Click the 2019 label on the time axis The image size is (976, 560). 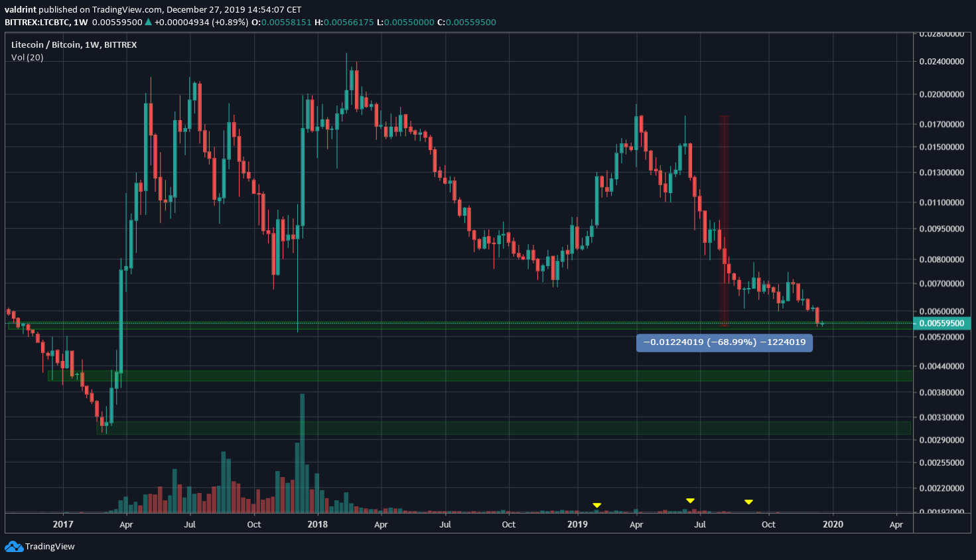coord(577,524)
